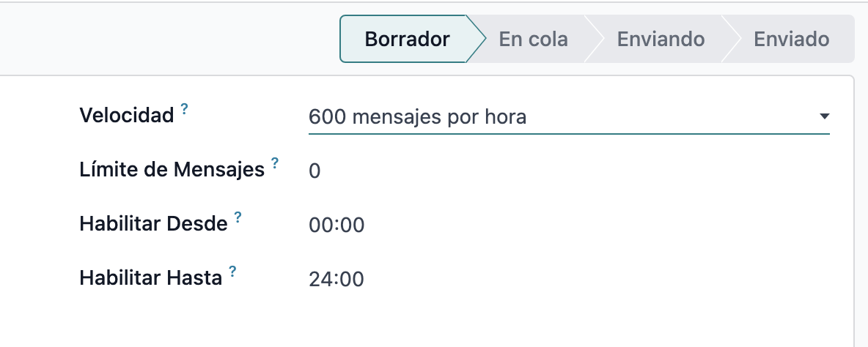The width and height of the screenshot is (868, 347).
Task: Select the Borrador status stage
Action: coord(407,39)
